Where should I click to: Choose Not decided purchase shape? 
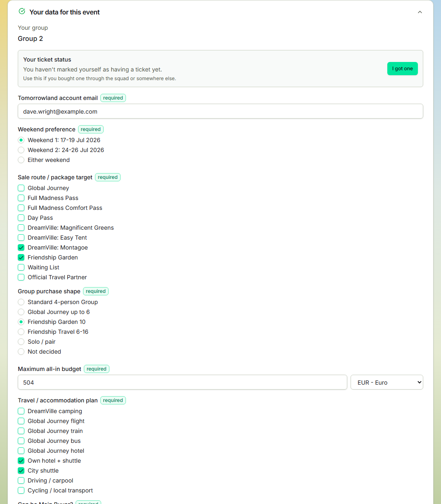pos(21,352)
